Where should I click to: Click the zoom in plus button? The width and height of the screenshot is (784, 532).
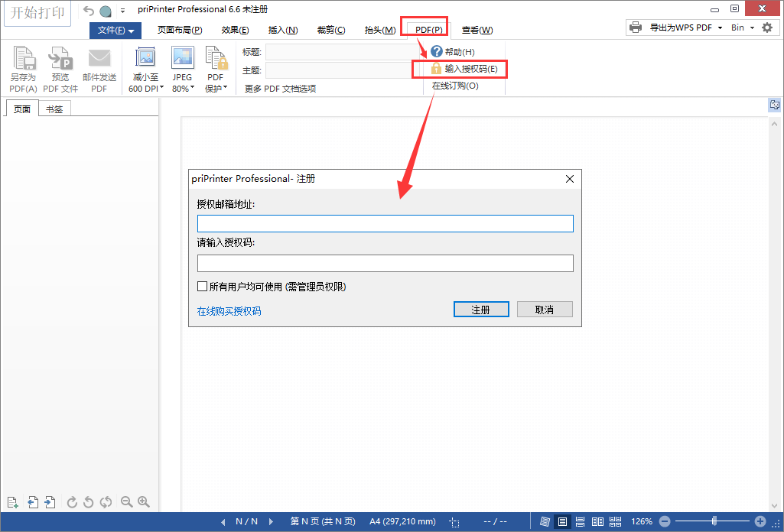coord(760,521)
